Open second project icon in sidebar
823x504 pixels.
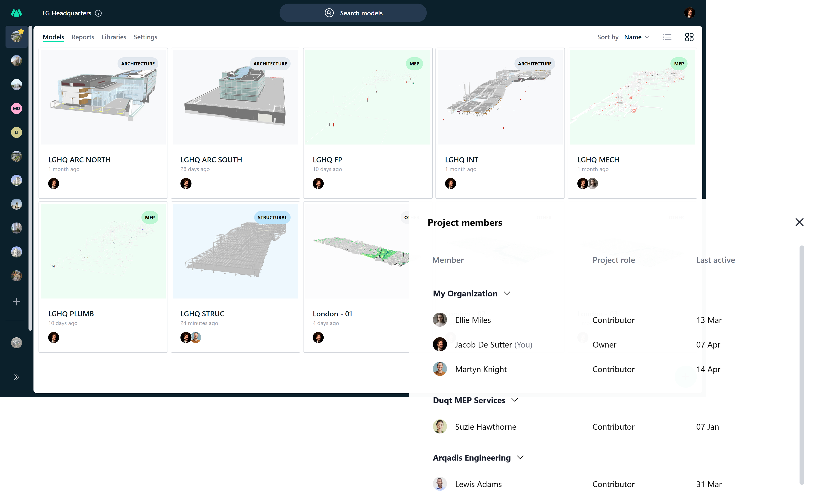click(16, 60)
